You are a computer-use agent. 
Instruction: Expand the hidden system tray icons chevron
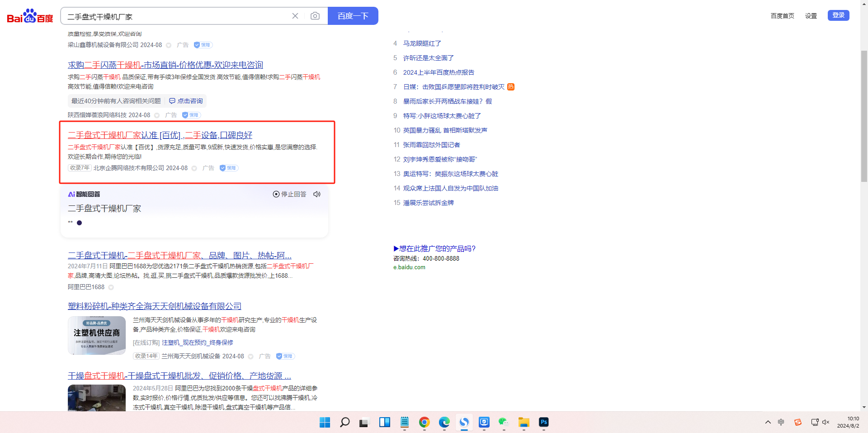tap(768, 422)
